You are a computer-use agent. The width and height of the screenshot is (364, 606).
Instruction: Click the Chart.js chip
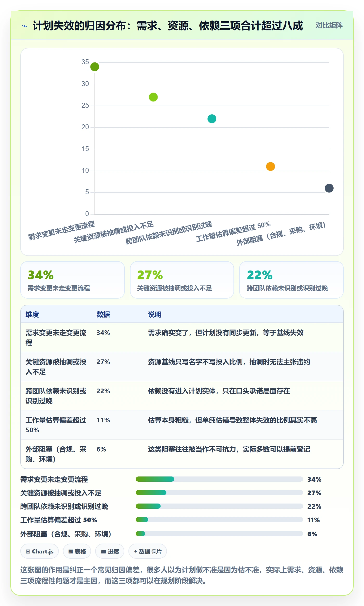pos(40,551)
